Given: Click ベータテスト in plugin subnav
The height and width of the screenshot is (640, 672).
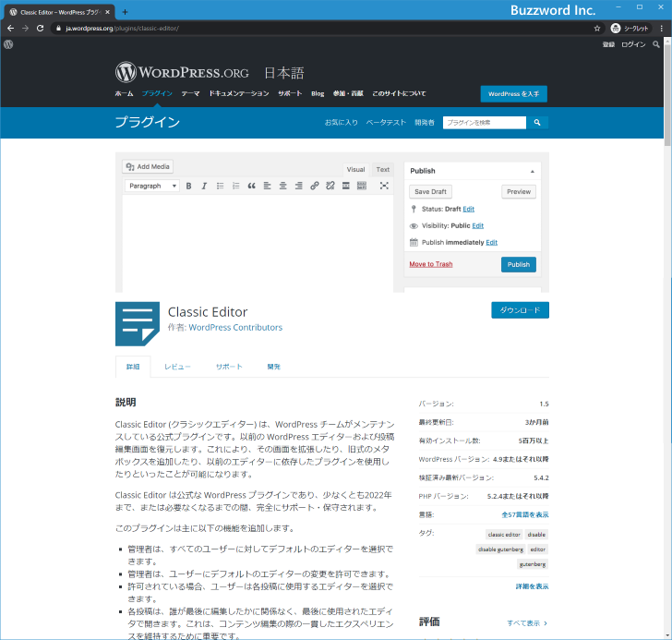Looking at the screenshot, I should (x=386, y=123).
